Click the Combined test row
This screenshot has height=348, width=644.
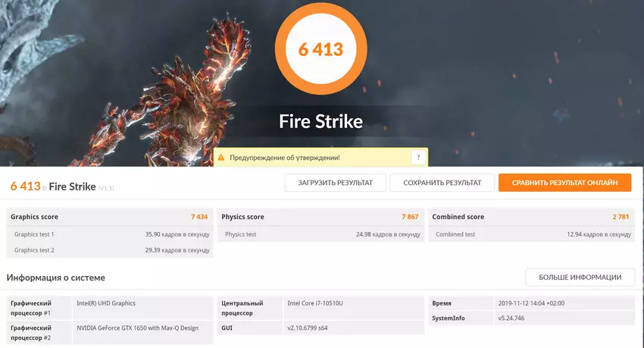(531, 234)
